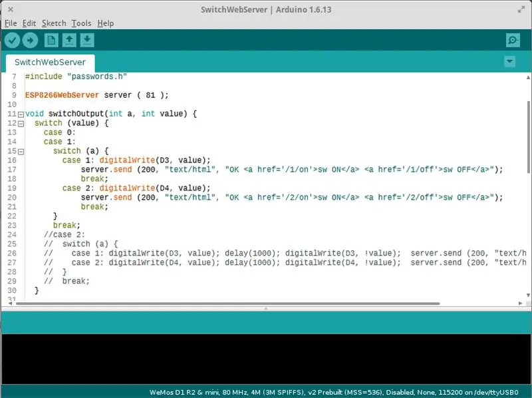This screenshot has height=398, width=532.
Task: Click the scroll down arrow of editor
Action: [528, 295]
